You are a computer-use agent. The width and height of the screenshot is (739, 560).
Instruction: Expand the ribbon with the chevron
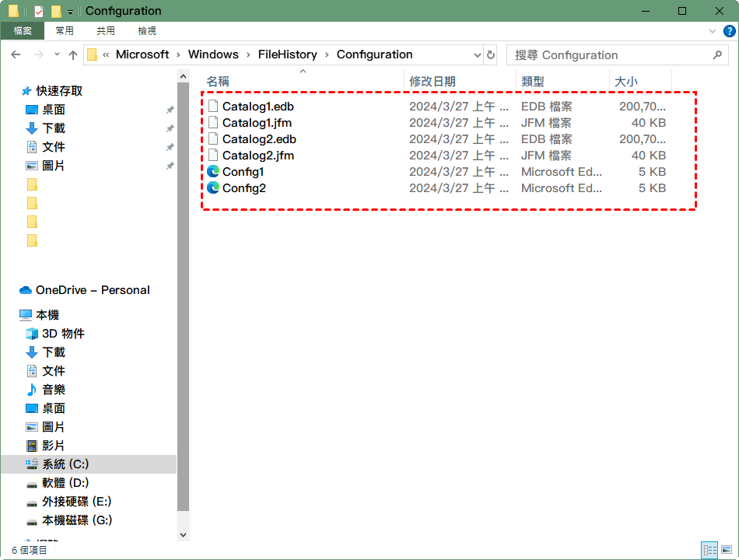(712, 31)
